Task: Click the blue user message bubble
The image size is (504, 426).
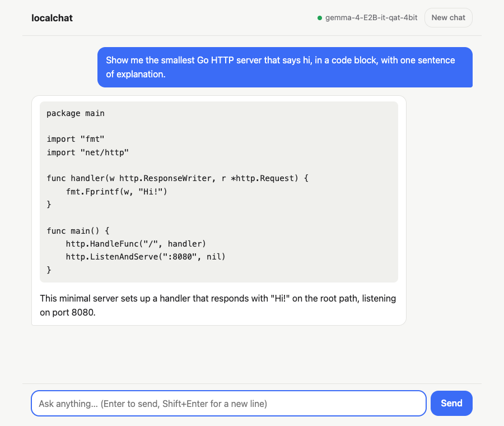Action: click(285, 67)
